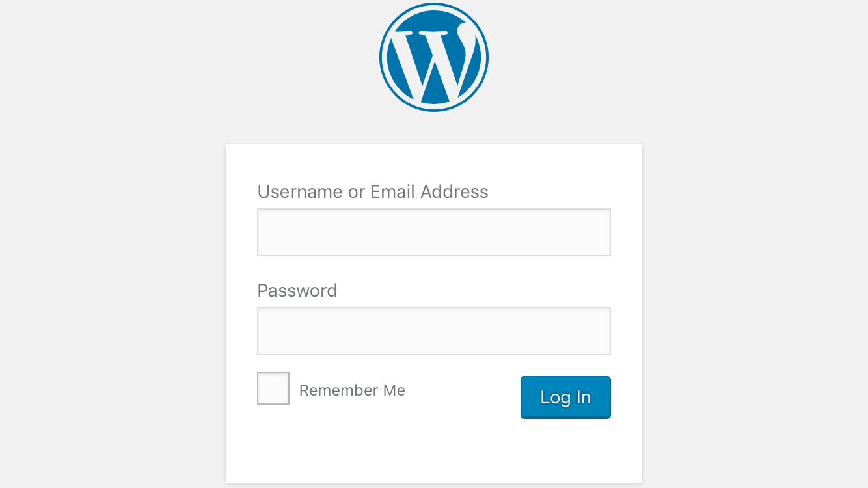Select the circular WordPress icon above the form
The width and height of the screenshot is (868, 488).
click(434, 57)
